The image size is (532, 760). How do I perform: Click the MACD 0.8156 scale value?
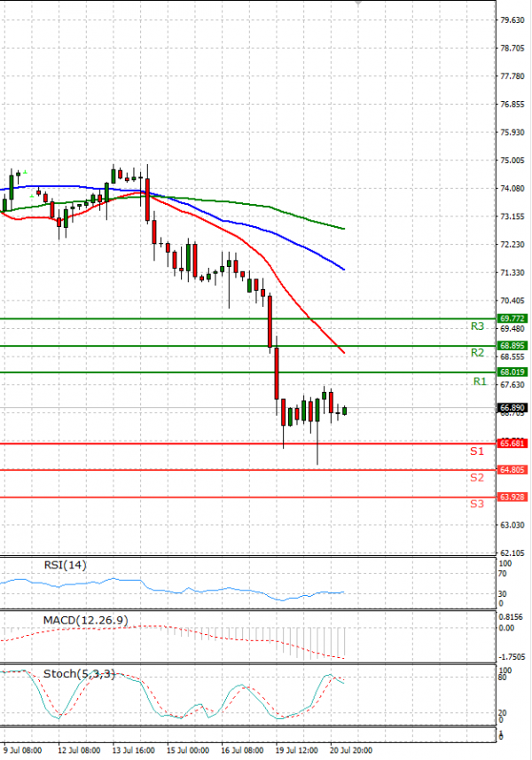click(512, 617)
